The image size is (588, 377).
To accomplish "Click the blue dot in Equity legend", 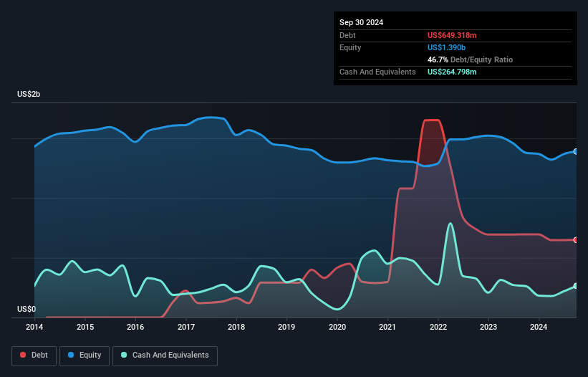I will (70, 355).
